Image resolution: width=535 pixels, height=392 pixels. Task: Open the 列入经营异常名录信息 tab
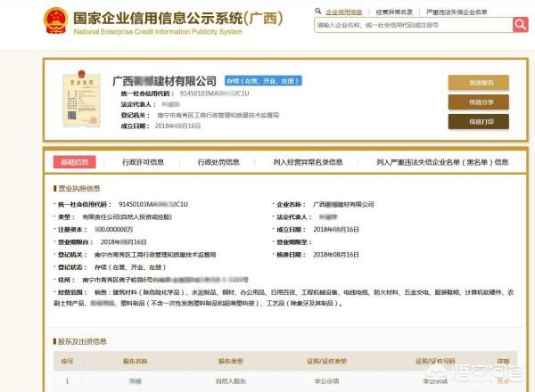tap(308, 162)
